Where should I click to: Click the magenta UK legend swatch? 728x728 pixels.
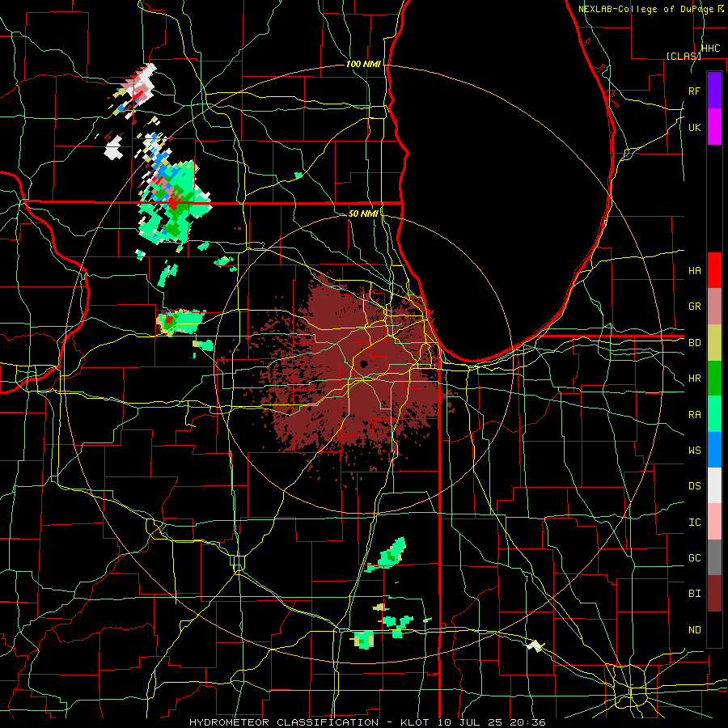714,127
